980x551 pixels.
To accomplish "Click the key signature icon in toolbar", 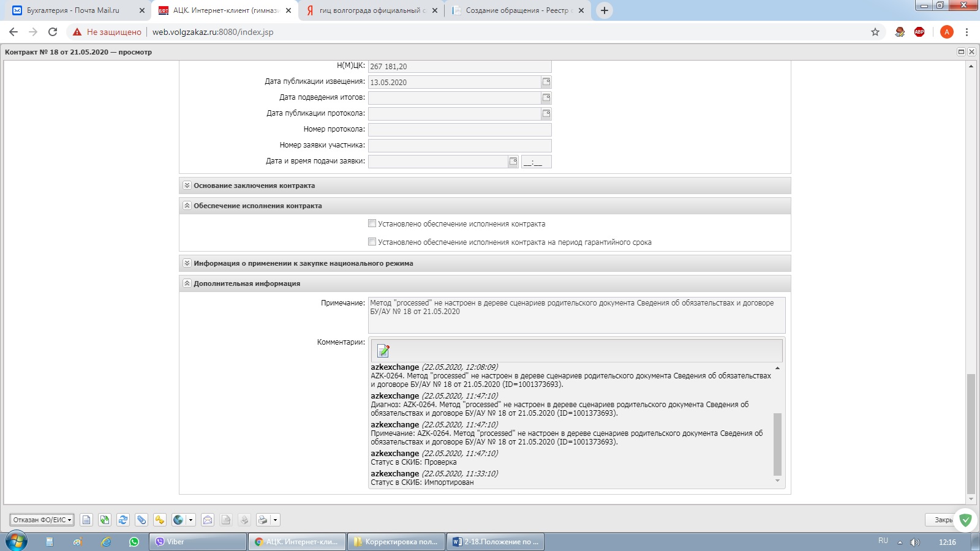I will pos(160,520).
